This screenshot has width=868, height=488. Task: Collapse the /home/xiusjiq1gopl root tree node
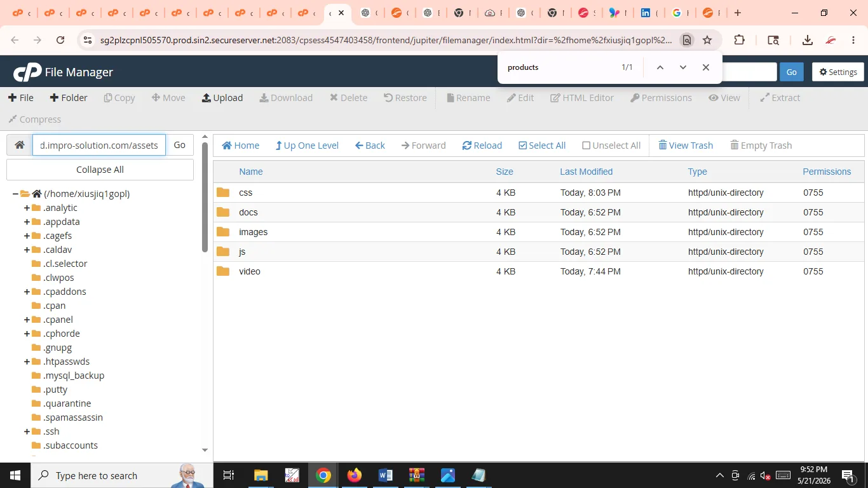[x=15, y=194]
